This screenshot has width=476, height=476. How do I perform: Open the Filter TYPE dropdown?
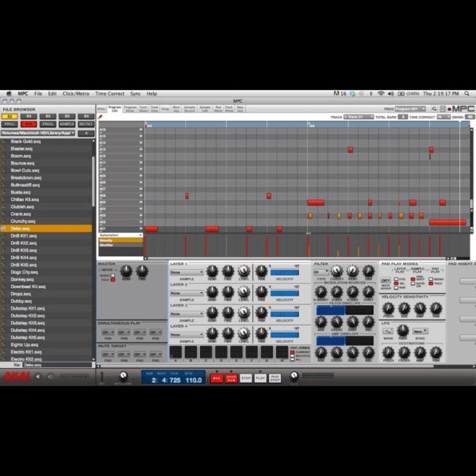(321, 272)
